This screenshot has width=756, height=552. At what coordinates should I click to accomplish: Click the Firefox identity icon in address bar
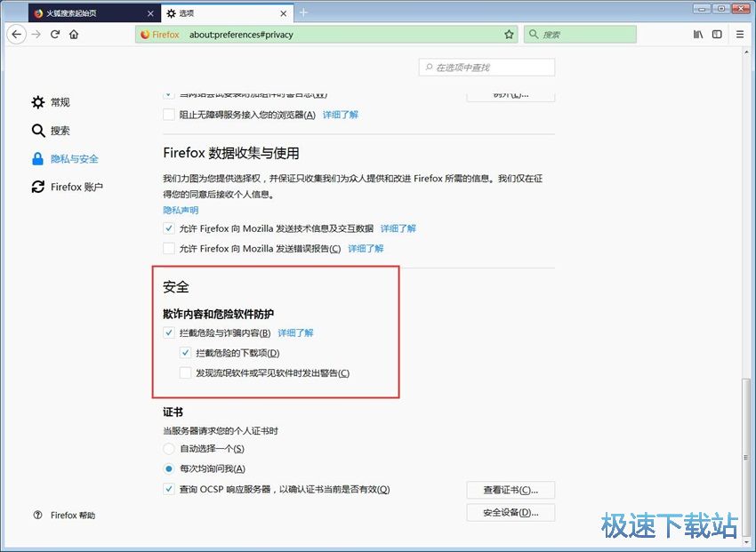[x=145, y=35]
